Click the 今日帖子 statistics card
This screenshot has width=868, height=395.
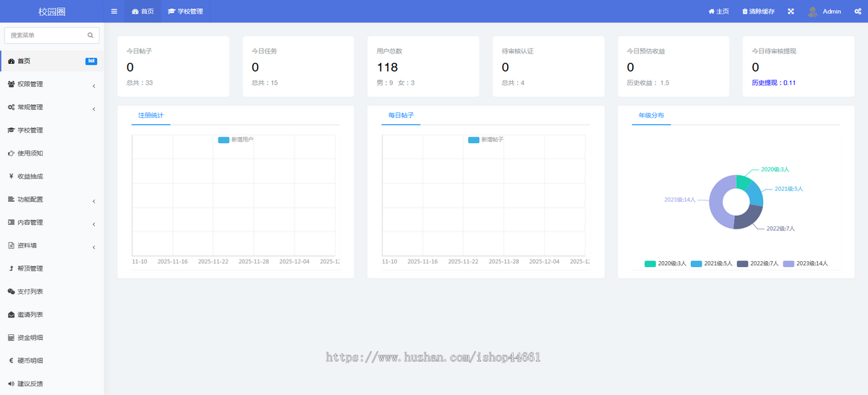[x=173, y=67]
